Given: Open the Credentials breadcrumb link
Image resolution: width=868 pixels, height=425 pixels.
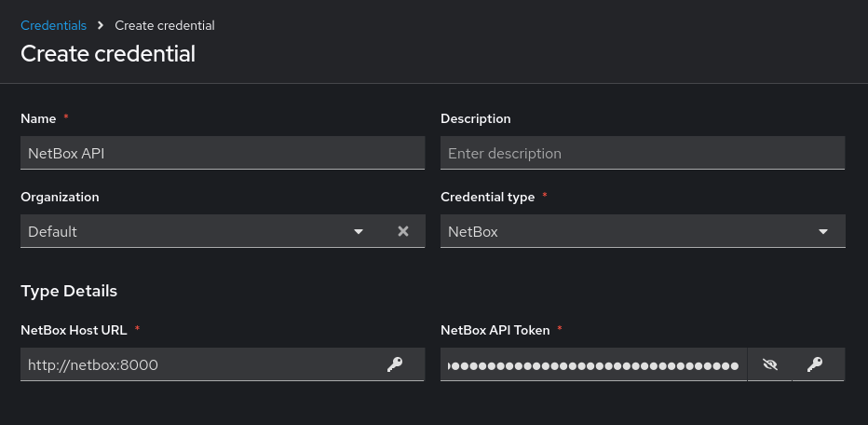Looking at the screenshot, I should point(54,25).
